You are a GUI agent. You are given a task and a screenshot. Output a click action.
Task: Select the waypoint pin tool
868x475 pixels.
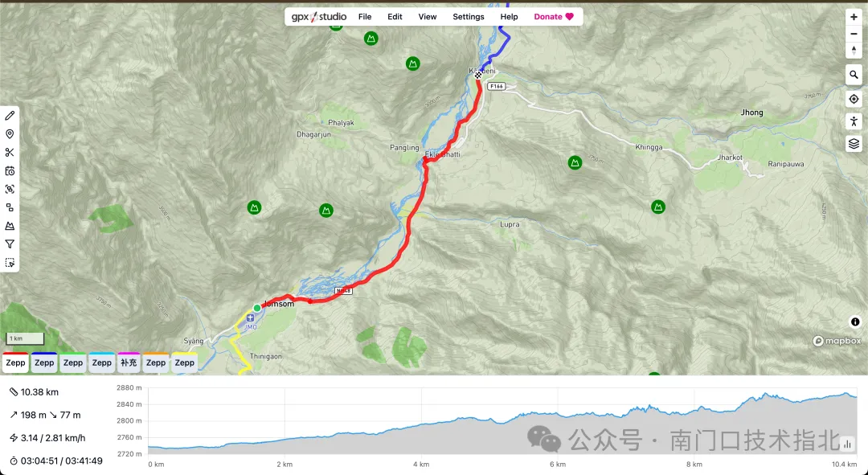10,134
